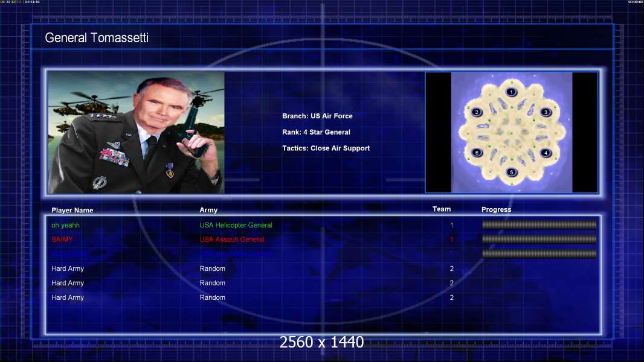The height and width of the screenshot is (362, 644).
Task: Click the SAIMY loading progress bar
Action: tap(539, 239)
